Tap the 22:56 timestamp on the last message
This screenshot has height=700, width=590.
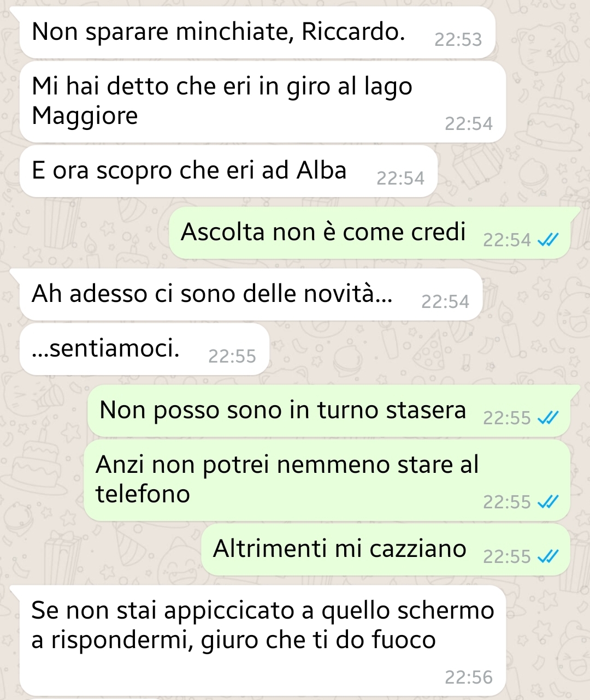(x=469, y=677)
